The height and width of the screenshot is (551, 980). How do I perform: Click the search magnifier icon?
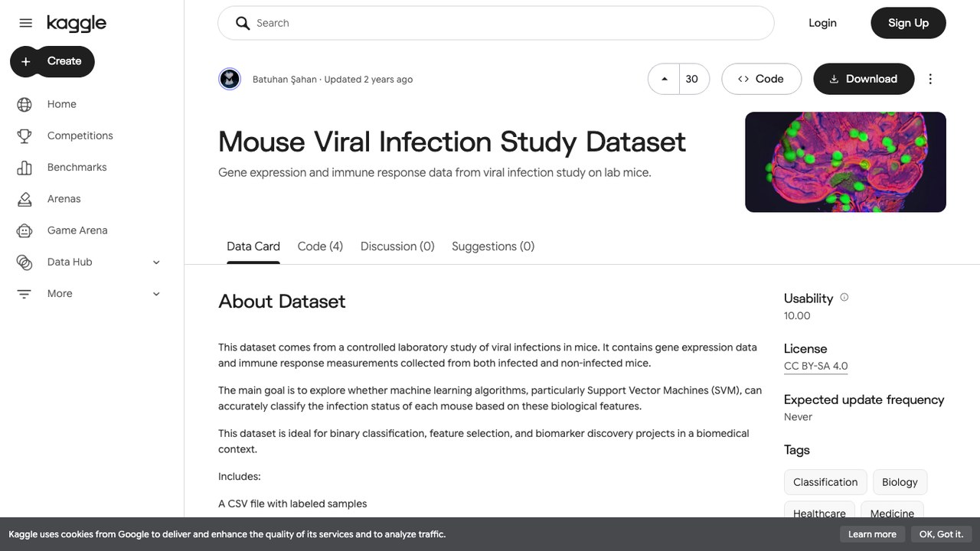click(243, 23)
